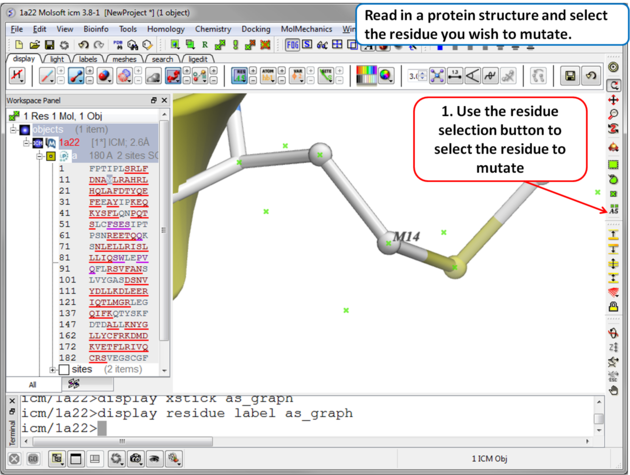Click the All tab below workspace panel
This screenshot has height=475, width=630.
point(33,385)
